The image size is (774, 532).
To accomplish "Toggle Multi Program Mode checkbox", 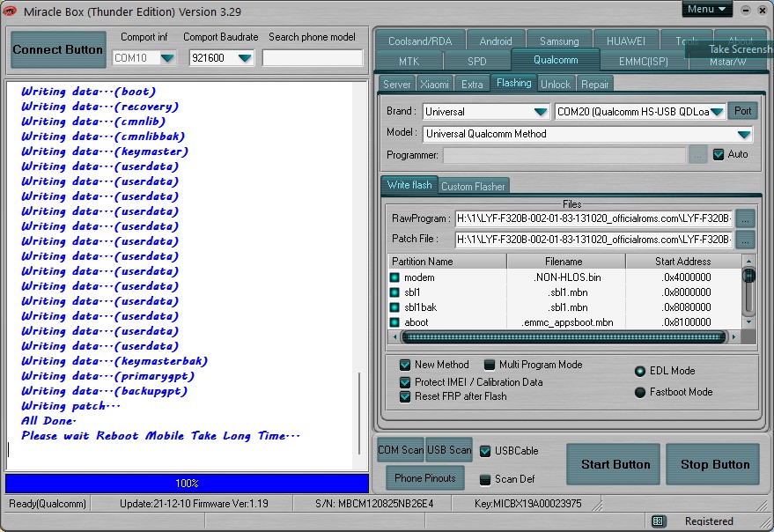I will coord(490,365).
